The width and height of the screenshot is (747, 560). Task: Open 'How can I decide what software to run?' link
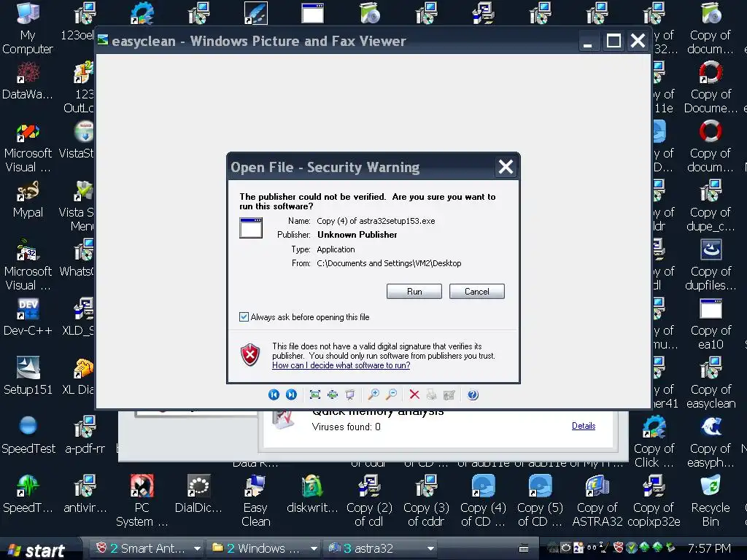pyautogui.click(x=341, y=365)
